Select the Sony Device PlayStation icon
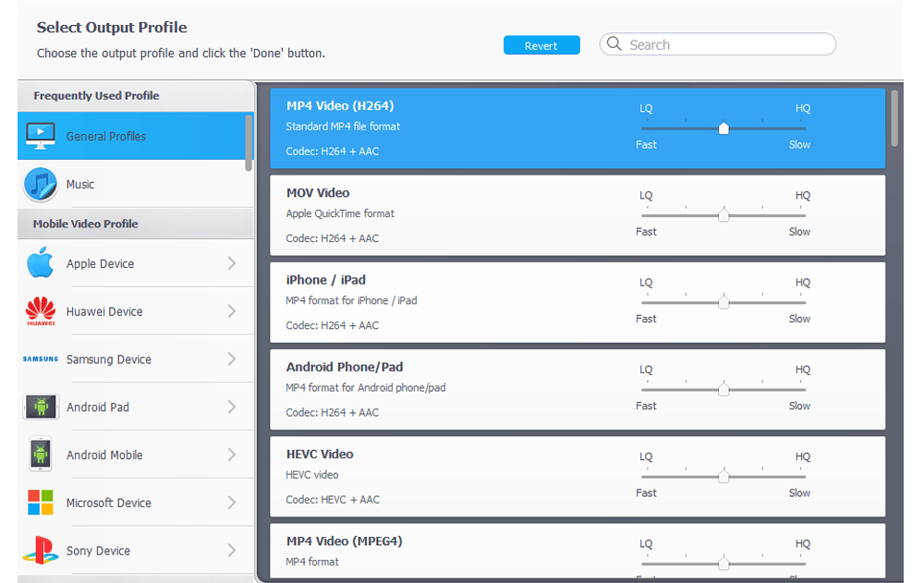 click(40, 550)
